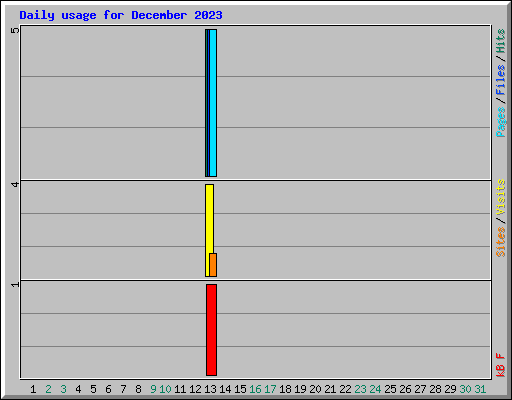Image resolution: width=512 pixels, height=400 pixels.
Task: Click day 19 on the x-axis
Action: tap(300, 389)
